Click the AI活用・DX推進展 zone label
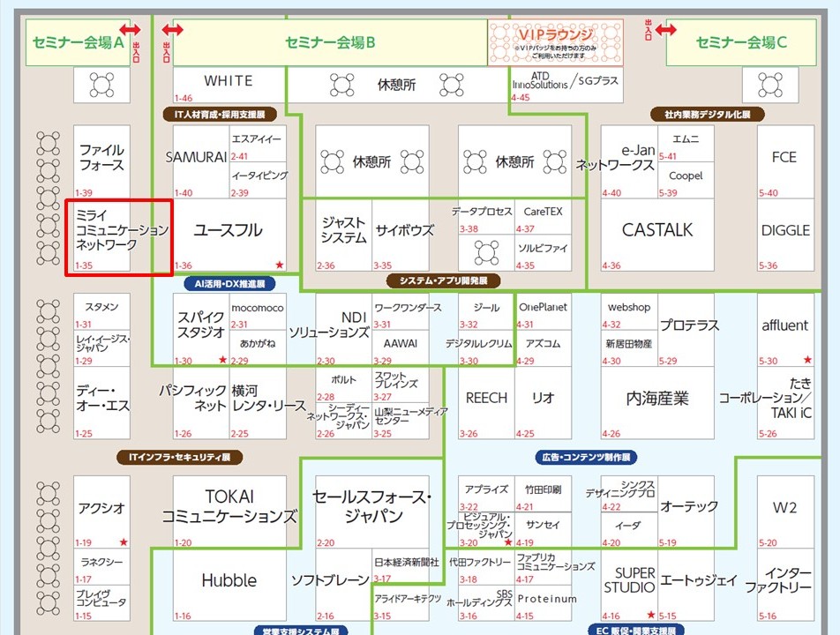The height and width of the screenshot is (635, 840). (x=229, y=284)
